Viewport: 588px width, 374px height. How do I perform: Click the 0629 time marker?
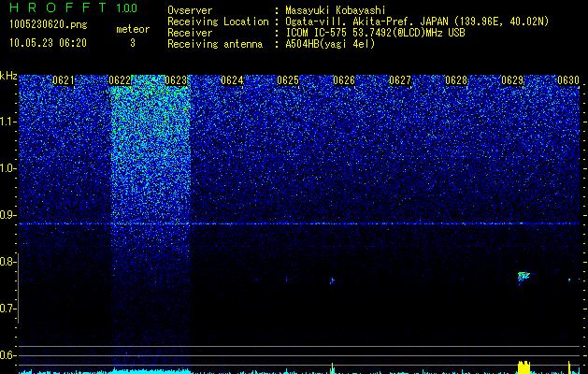[512, 80]
